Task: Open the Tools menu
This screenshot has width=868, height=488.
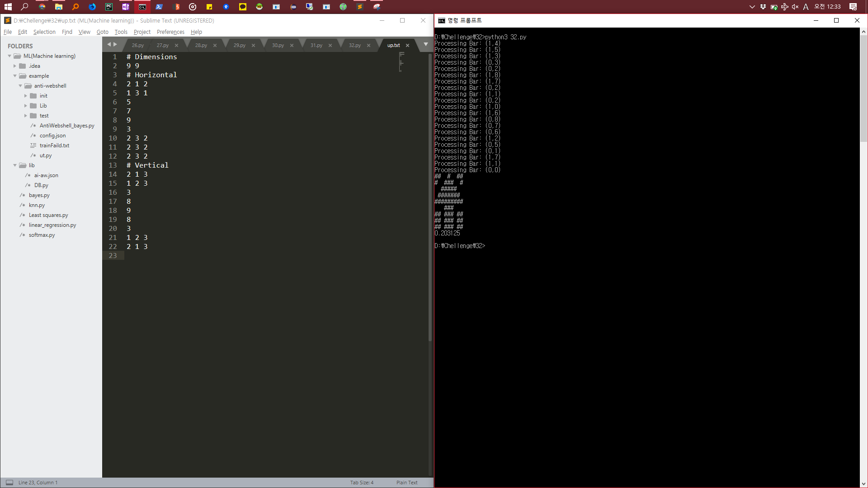Action: (121, 32)
